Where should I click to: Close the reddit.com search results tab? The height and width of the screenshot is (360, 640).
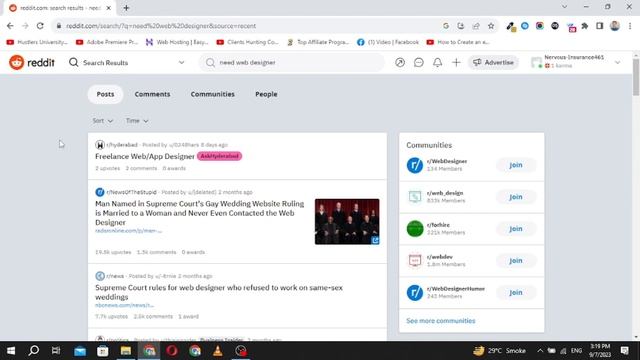[109, 8]
